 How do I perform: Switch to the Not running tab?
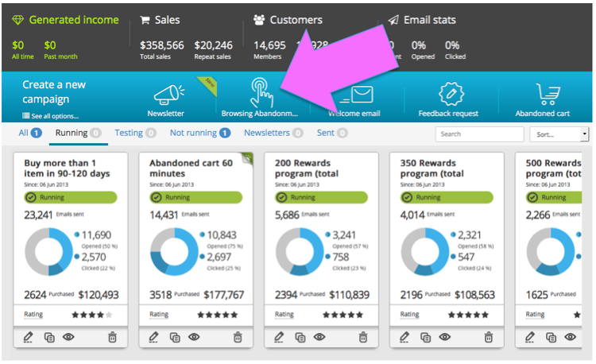[x=200, y=133]
